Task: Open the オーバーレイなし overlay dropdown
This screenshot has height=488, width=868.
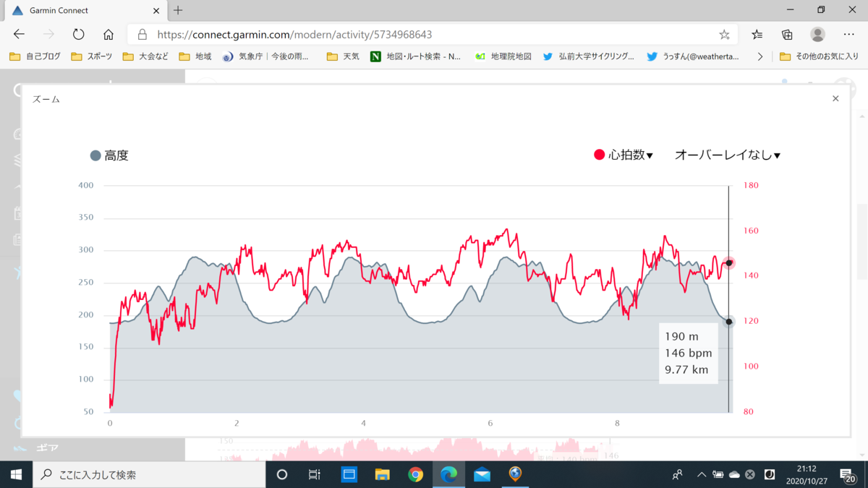Action: tap(728, 155)
